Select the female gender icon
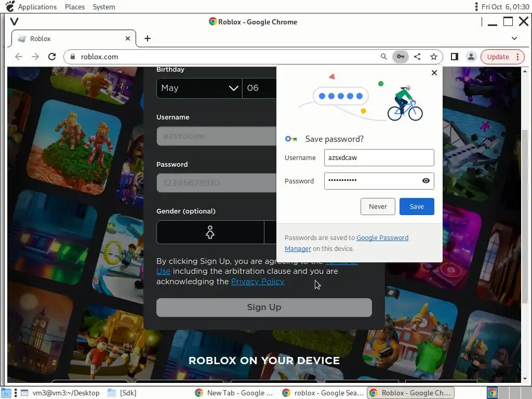532x399 pixels. [210, 232]
